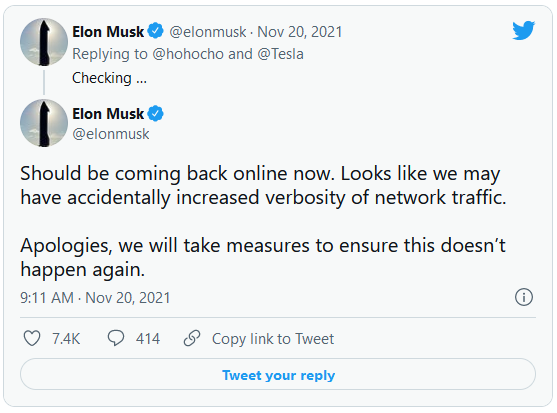
Task: Click the 7.4K likes count
Action: [66, 339]
